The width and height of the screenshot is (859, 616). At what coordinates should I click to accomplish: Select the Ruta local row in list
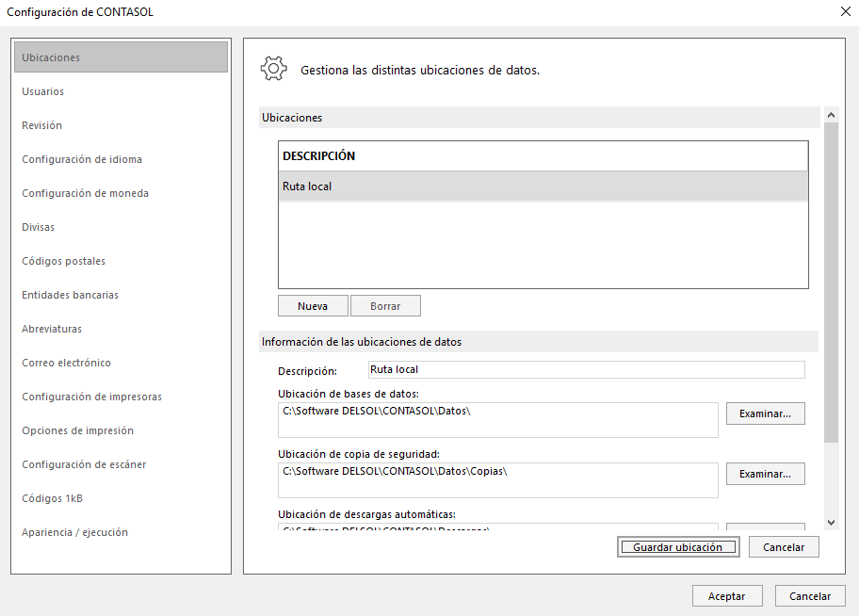click(543, 186)
